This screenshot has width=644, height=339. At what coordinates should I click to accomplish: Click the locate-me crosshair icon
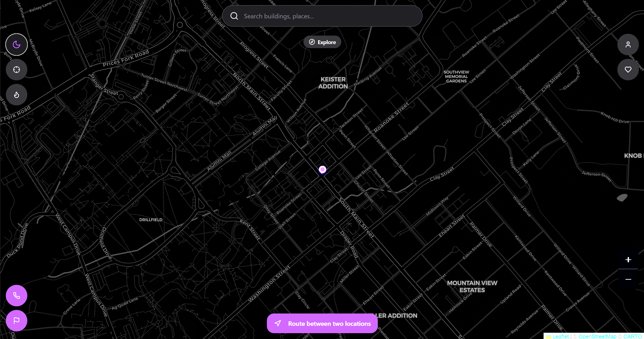pos(17,70)
